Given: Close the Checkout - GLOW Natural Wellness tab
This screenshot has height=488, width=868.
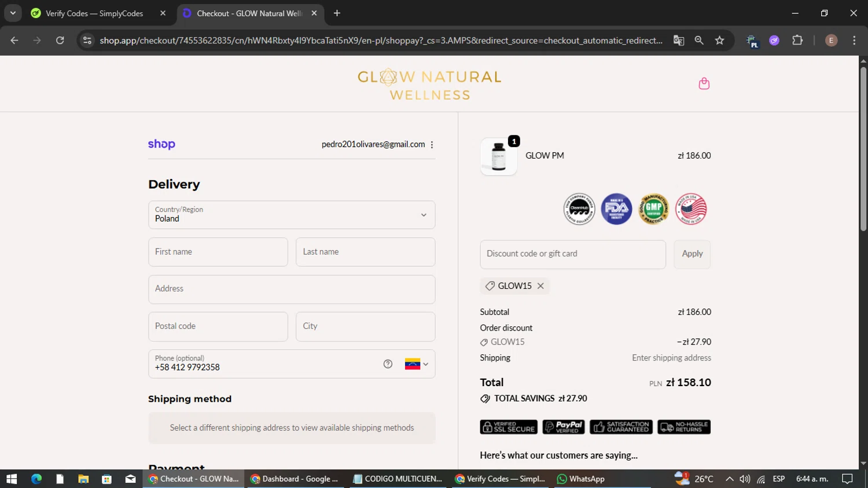Looking at the screenshot, I should point(314,13).
